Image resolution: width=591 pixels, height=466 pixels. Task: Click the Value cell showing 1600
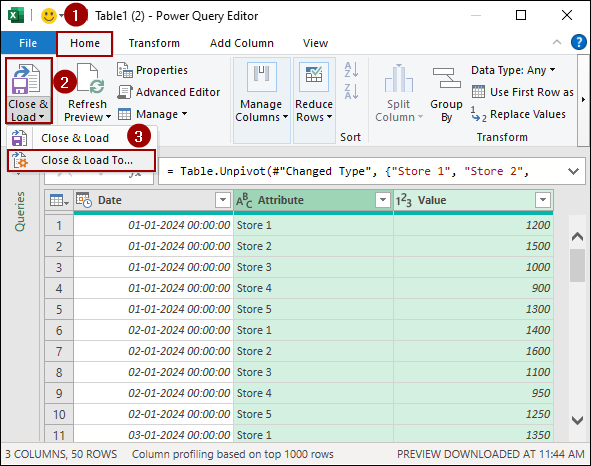473,351
